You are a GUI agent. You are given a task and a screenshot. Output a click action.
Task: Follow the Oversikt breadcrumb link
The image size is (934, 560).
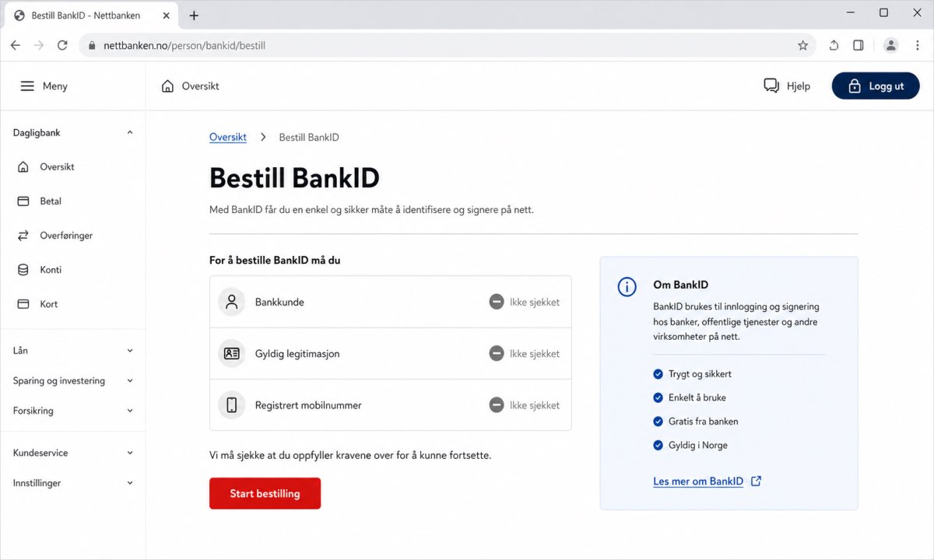point(228,138)
